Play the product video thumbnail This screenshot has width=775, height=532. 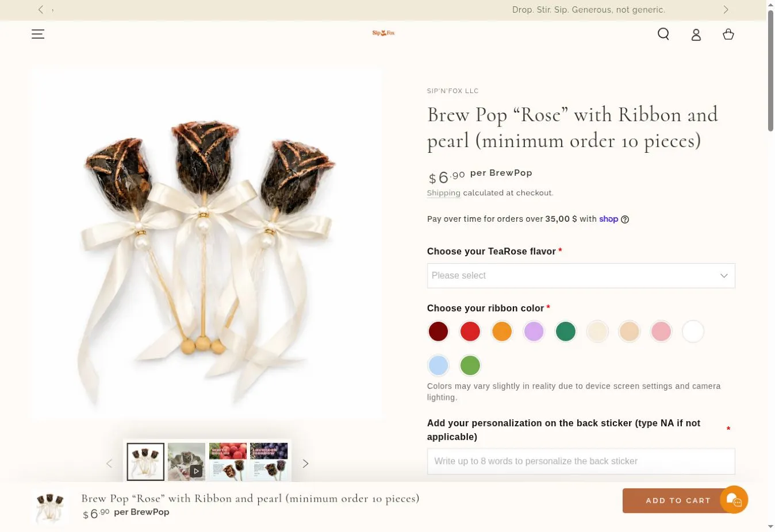click(186, 461)
